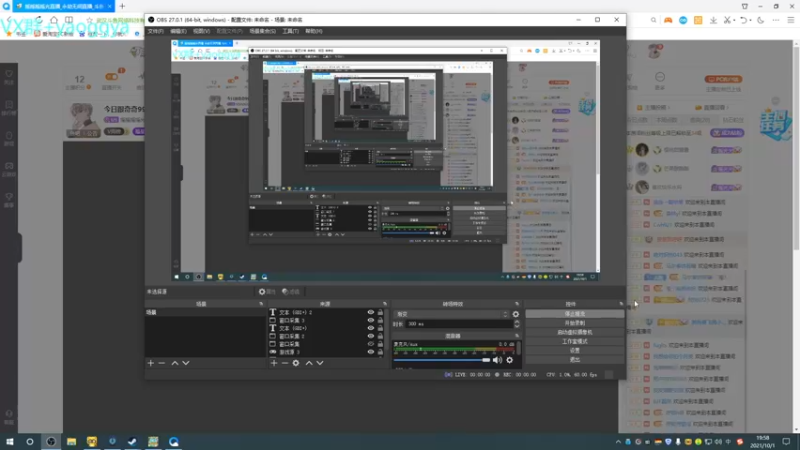Open the browser search magnifier icon
Viewport: 800px width, 450px height.
pyautogui.click(x=654, y=20)
